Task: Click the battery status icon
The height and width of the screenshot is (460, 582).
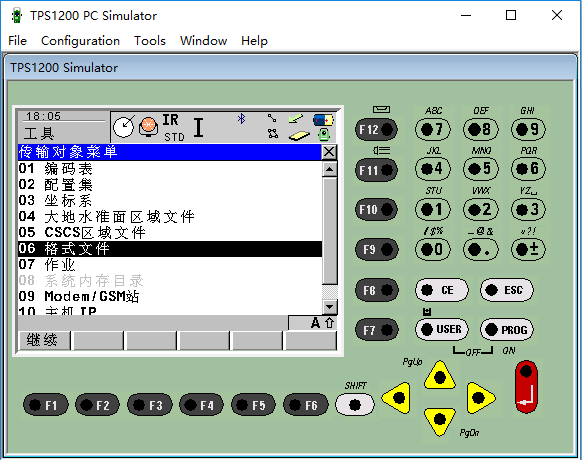Action: pos(323,120)
